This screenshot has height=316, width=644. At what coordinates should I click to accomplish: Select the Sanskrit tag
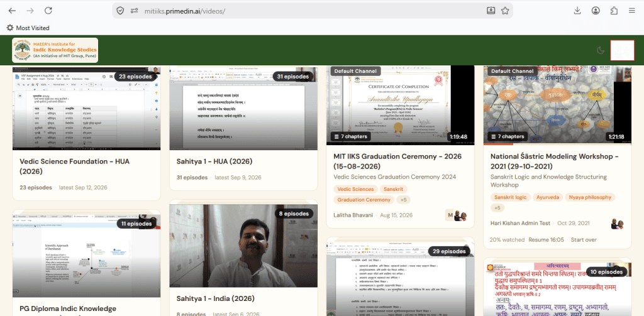(x=394, y=189)
